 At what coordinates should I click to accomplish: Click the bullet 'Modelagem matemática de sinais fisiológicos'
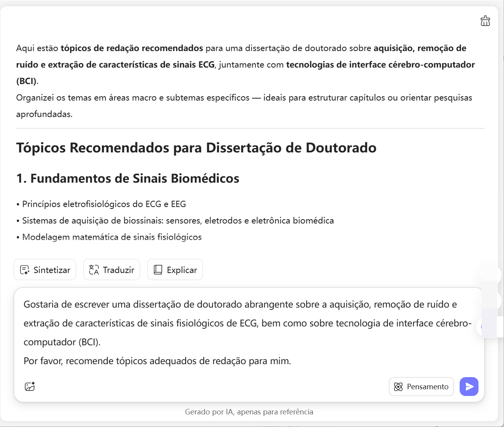pos(109,237)
